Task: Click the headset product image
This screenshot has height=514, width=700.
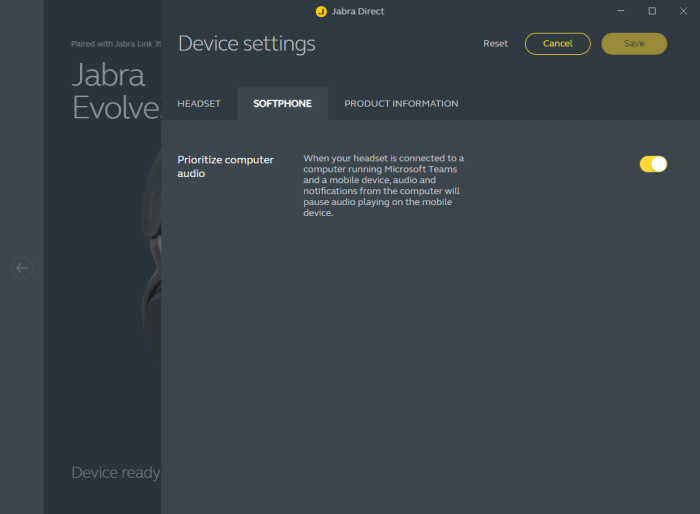Action: [x=152, y=255]
